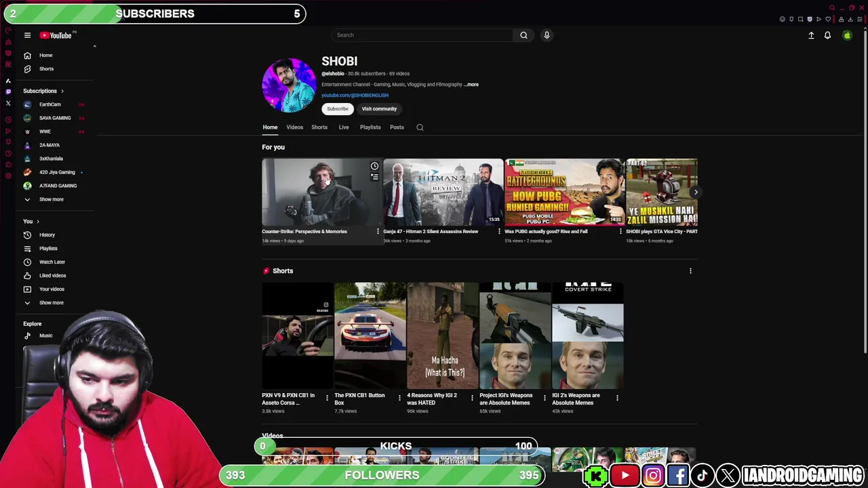Focus the YouTube Search input field
868x488 pixels.
click(423, 35)
